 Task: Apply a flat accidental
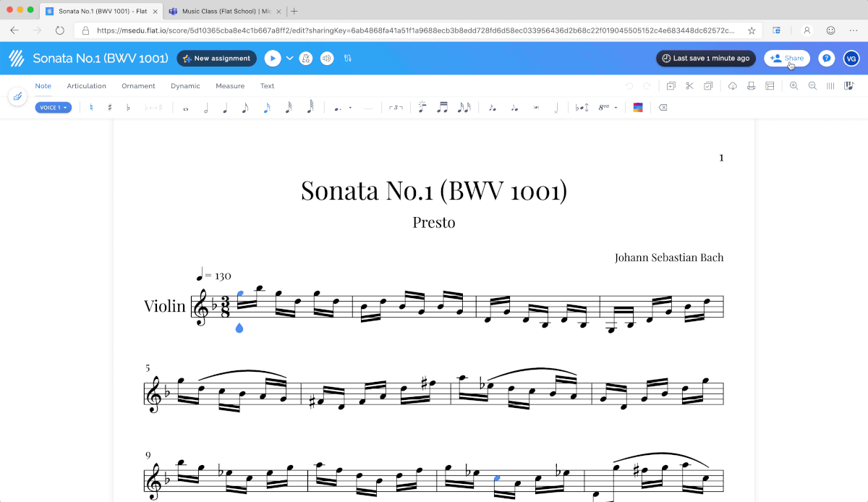[129, 108]
